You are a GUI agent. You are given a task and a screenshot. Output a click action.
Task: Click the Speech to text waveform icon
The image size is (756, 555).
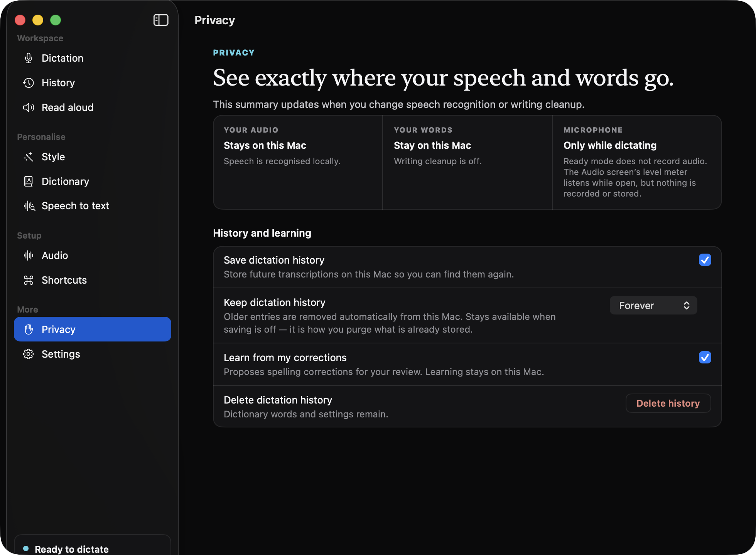coord(29,206)
